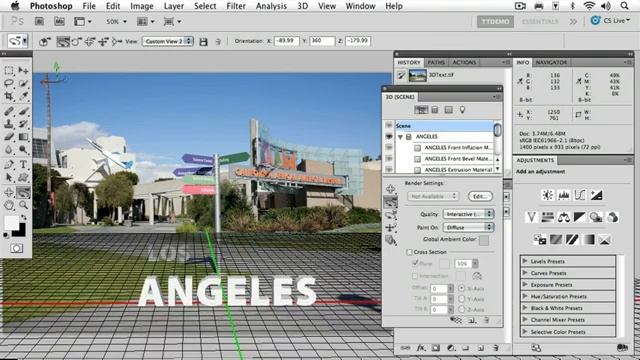Open the Custom View 2 dropdown

click(x=167, y=41)
